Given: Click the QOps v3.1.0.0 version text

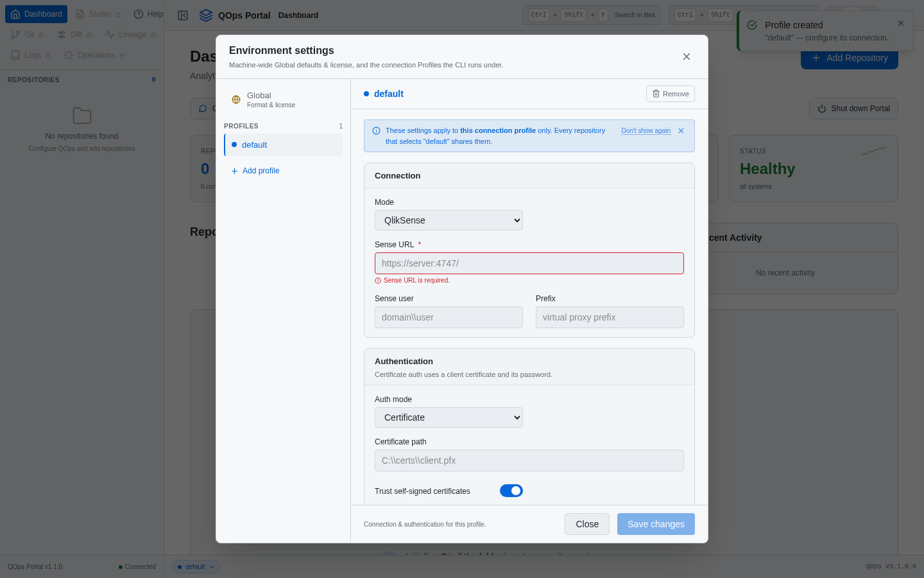Looking at the screenshot, I should click(891, 566).
